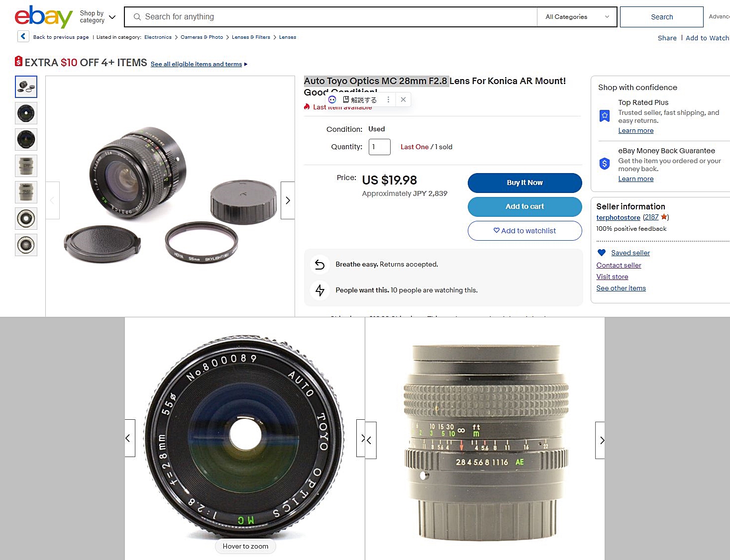Open All Categories dropdown
The width and height of the screenshot is (730, 560).
pyautogui.click(x=577, y=17)
